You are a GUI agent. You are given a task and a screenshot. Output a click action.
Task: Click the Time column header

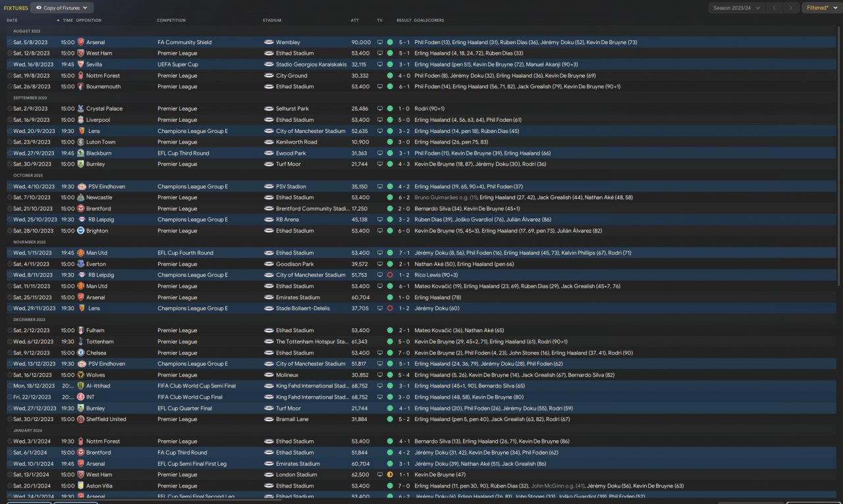pos(68,20)
